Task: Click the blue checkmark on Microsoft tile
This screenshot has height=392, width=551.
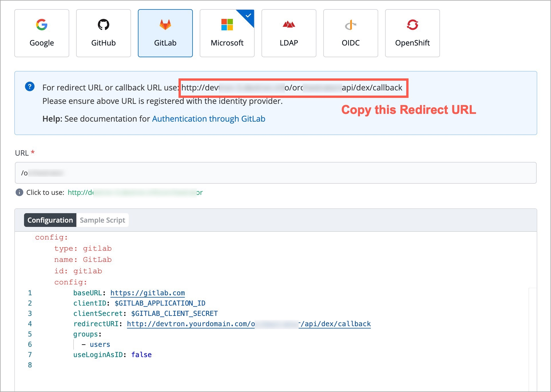Action: (x=248, y=15)
